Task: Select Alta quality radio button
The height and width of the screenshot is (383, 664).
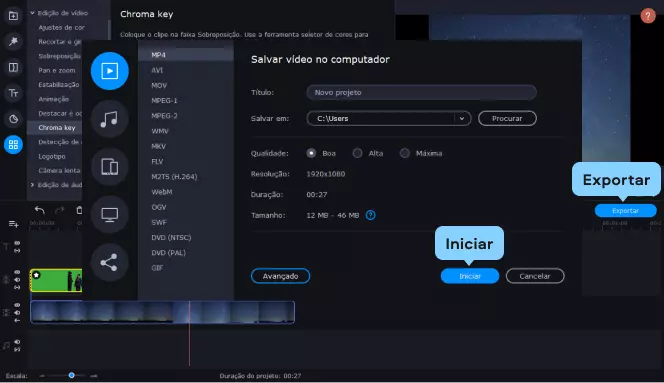Action: (357, 153)
